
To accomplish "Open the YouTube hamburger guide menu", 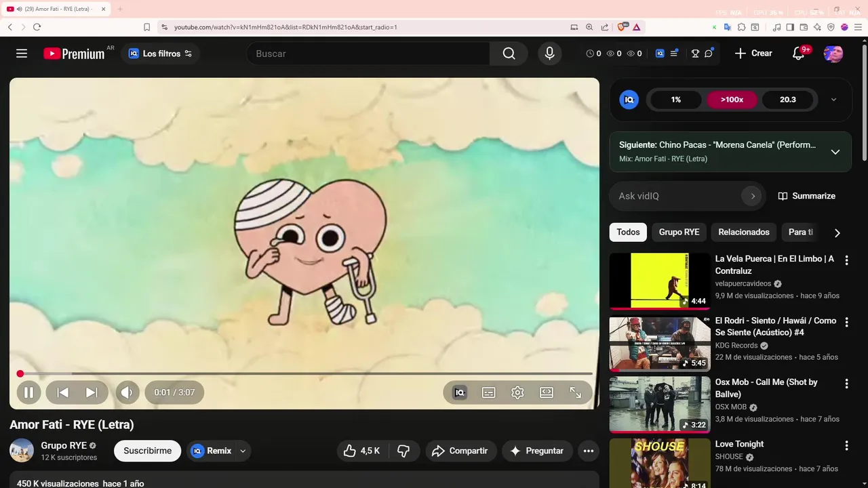I will (22, 54).
